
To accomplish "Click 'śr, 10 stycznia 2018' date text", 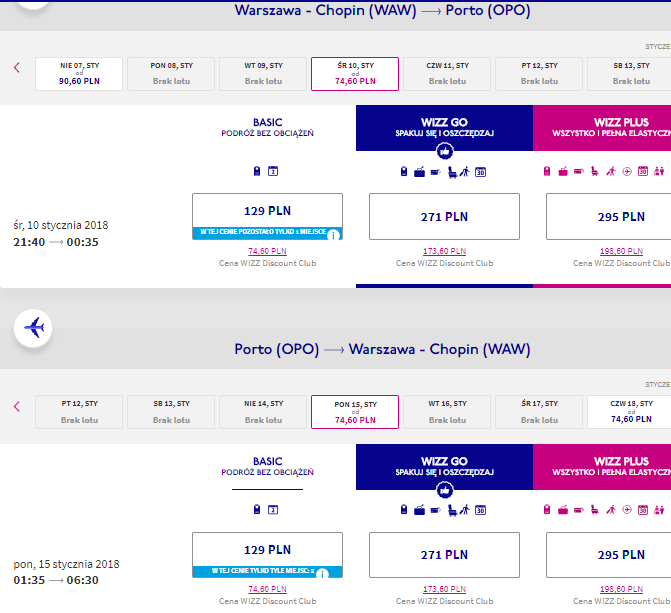I will tap(61, 225).
